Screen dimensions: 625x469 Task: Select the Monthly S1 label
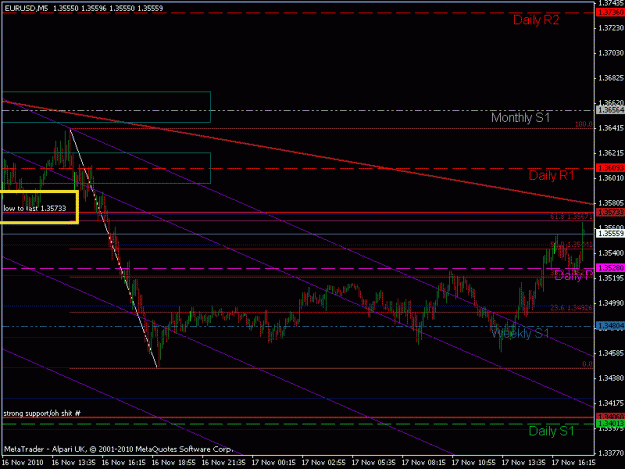click(x=521, y=118)
